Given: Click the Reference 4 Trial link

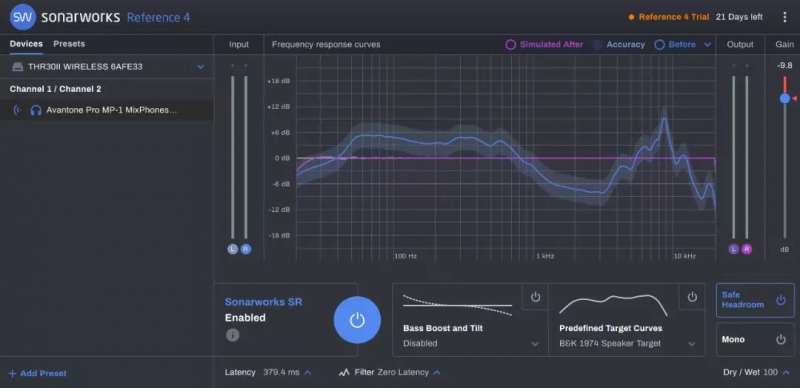Looking at the screenshot, I should 674,17.
